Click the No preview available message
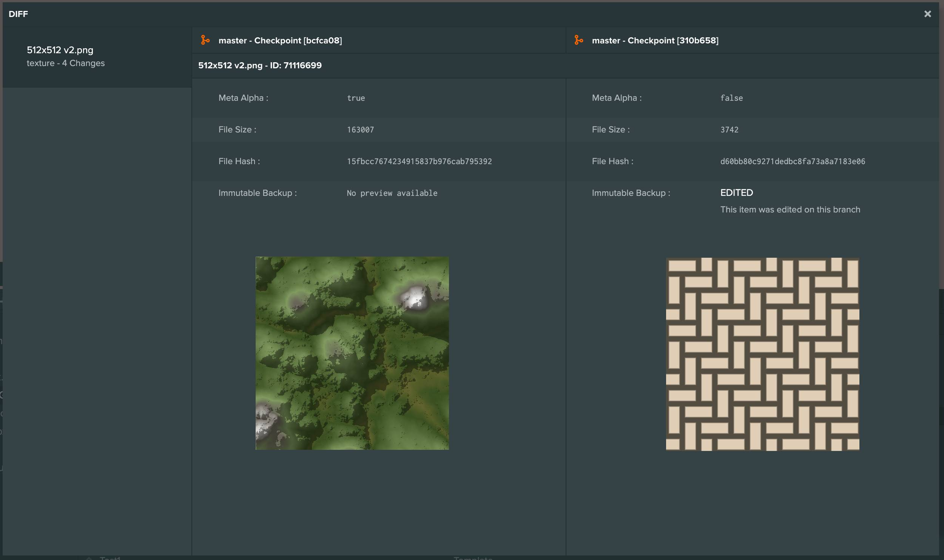944x560 pixels. click(x=392, y=193)
